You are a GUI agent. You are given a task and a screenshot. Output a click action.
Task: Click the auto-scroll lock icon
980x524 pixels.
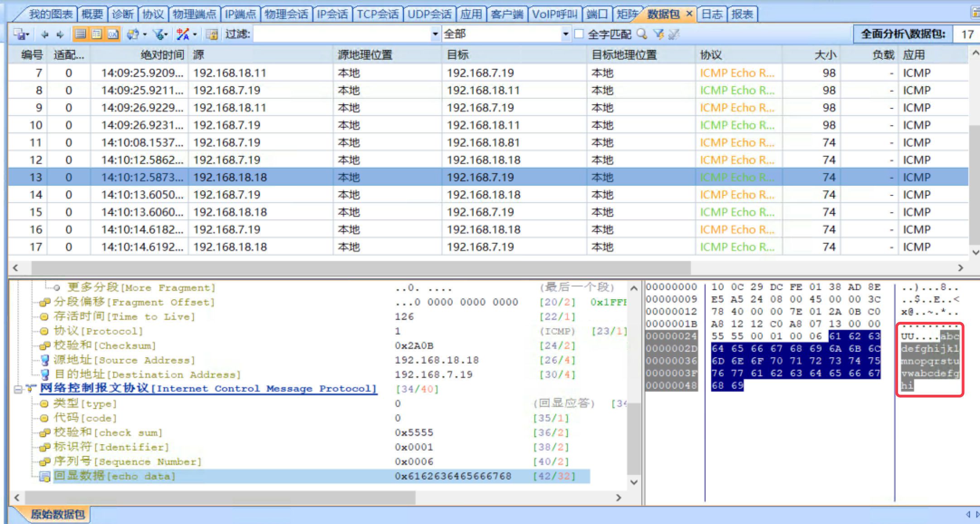212,34
